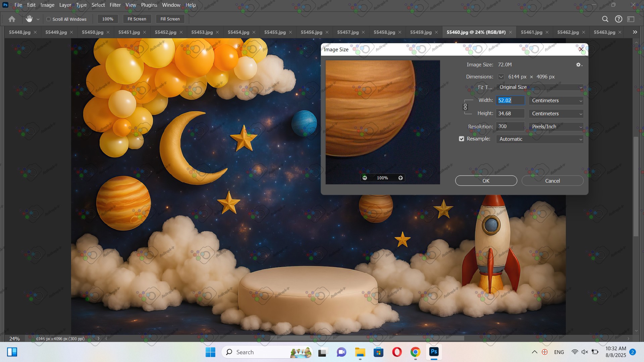Zoom in the preview with plus icon
The height and width of the screenshot is (362, 644).
click(x=400, y=178)
